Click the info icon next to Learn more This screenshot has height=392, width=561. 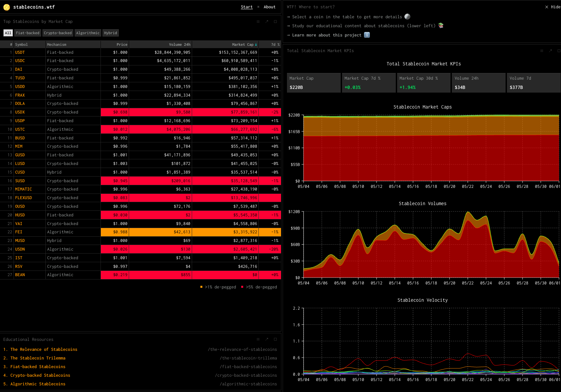(x=367, y=35)
